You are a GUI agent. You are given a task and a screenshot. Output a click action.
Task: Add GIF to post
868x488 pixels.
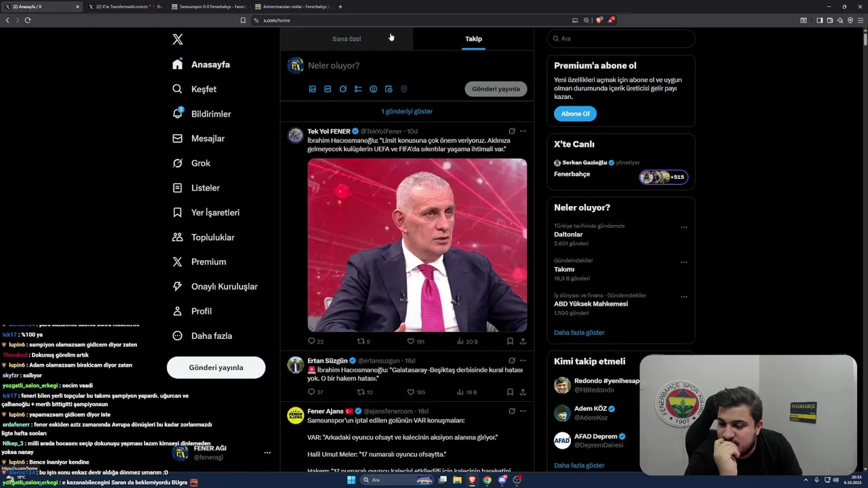click(328, 89)
